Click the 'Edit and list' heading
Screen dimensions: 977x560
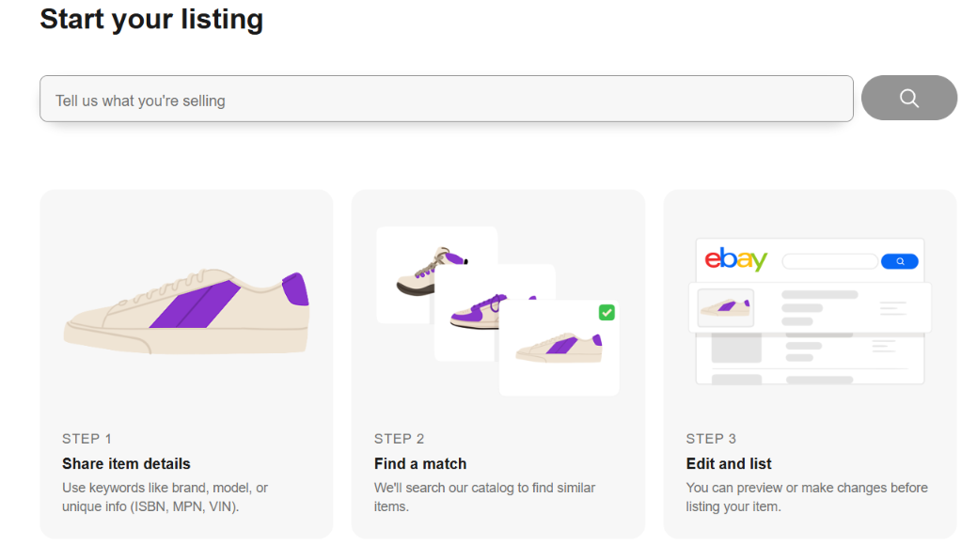(729, 463)
